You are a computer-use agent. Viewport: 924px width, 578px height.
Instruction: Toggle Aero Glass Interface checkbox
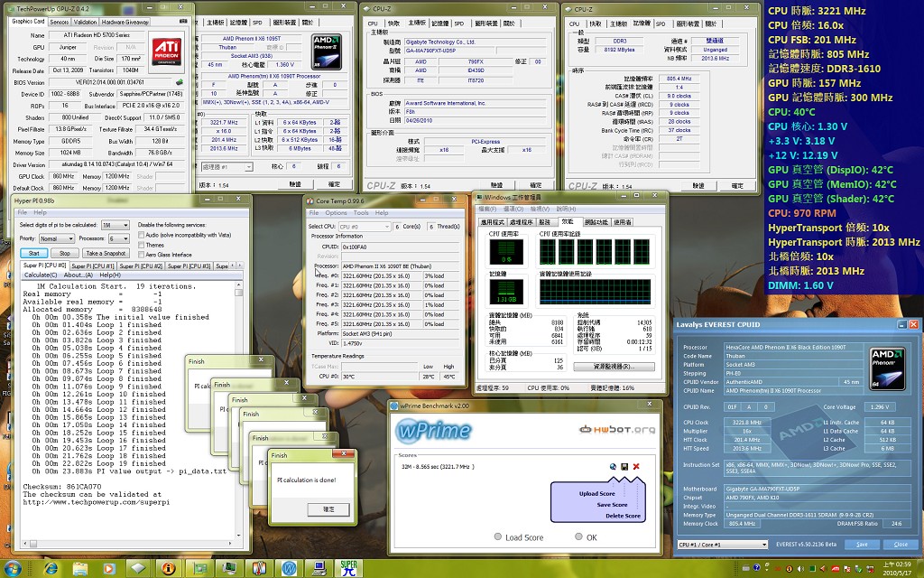[142, 254]
